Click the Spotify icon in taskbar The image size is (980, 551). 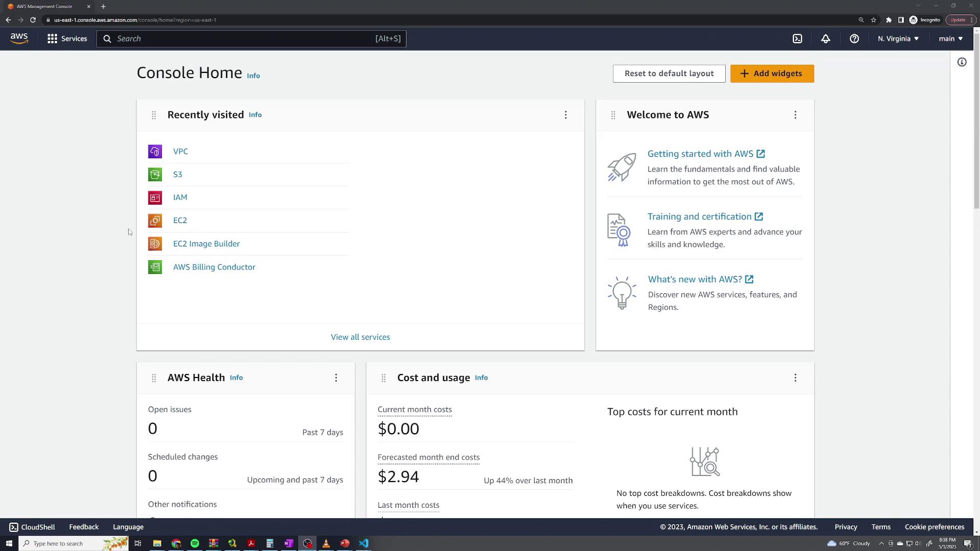[194, 543]
